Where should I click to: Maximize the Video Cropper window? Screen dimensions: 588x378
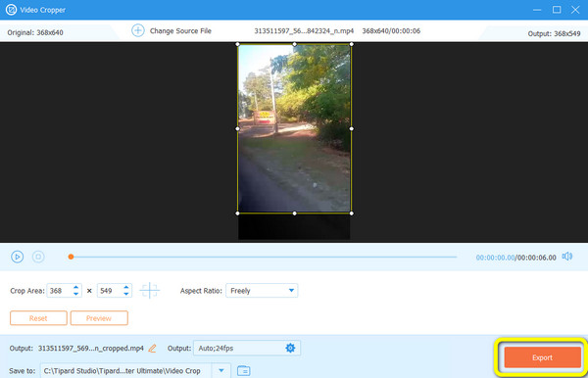[557, 10]
